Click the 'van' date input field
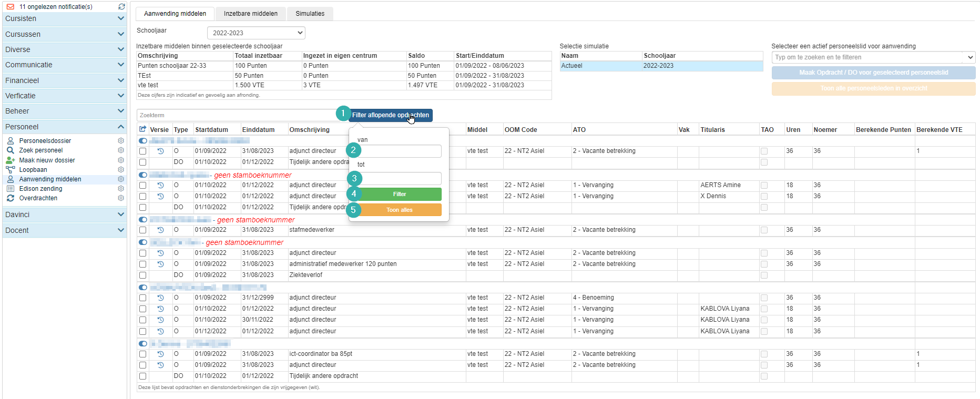Image resolution: width=980 pixels, height=399 pixels. (400, 151)
